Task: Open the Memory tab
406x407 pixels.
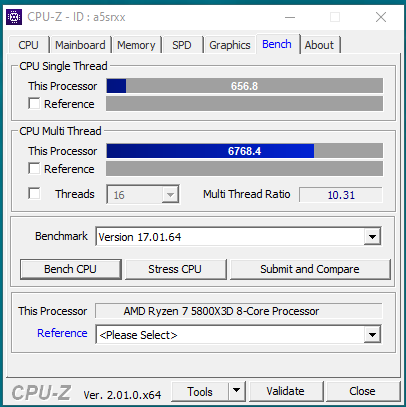Action: pyautogui.click(x=136, y=45)
